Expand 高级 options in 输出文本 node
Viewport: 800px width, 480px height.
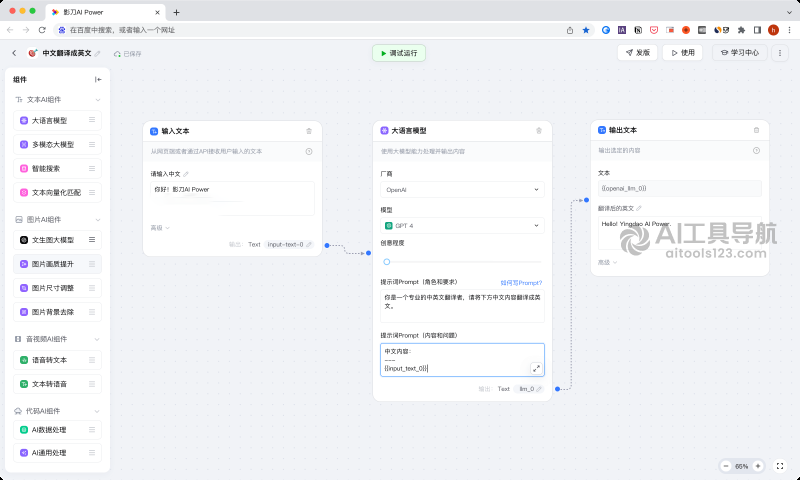point(607,262)
